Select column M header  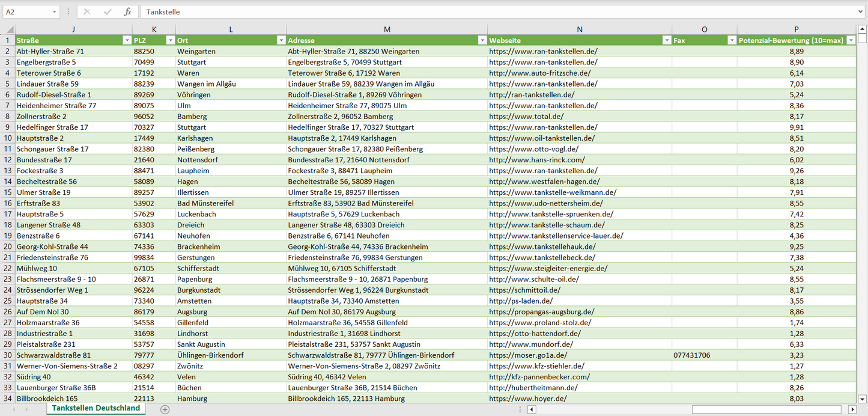(387, 29)
